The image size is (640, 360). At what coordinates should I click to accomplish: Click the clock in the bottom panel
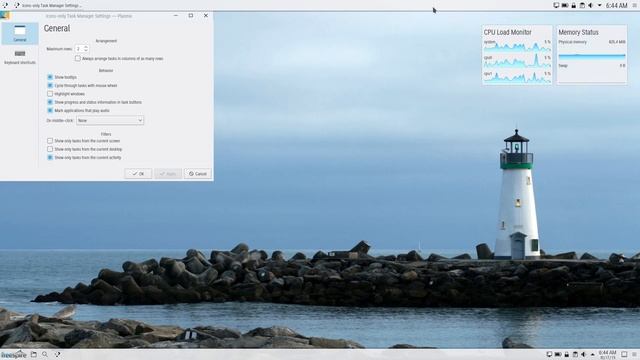607,355
